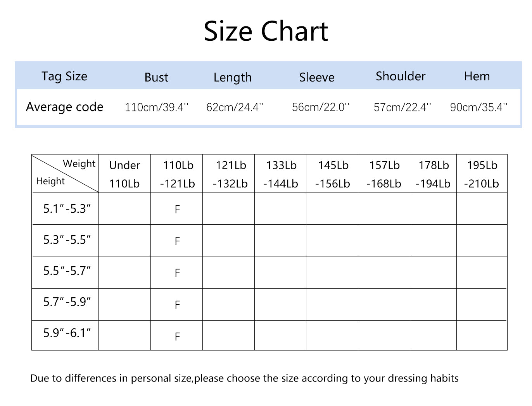Click the 195Lb-210Lb weight header

point(482,174)
